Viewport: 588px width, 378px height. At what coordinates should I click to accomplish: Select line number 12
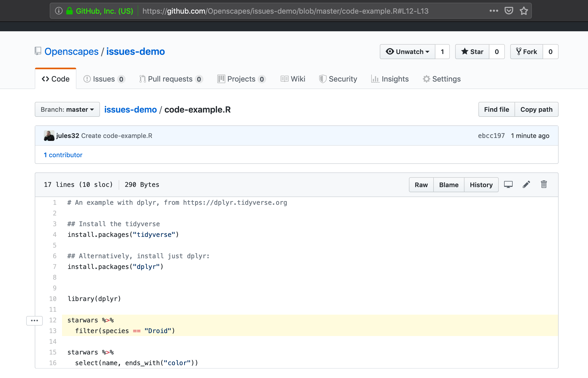tap(53, 320)
